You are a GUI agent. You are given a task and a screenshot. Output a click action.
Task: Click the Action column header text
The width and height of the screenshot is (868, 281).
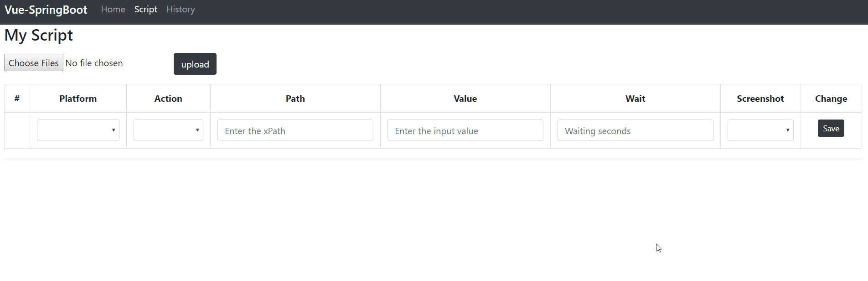coord(168,99)
